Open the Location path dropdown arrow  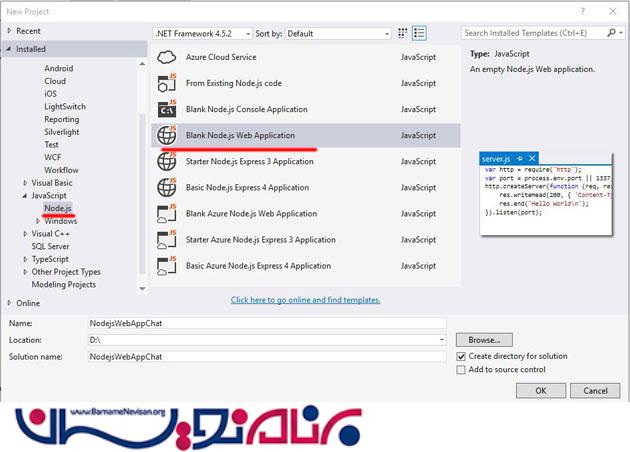[x=442, y=340]
